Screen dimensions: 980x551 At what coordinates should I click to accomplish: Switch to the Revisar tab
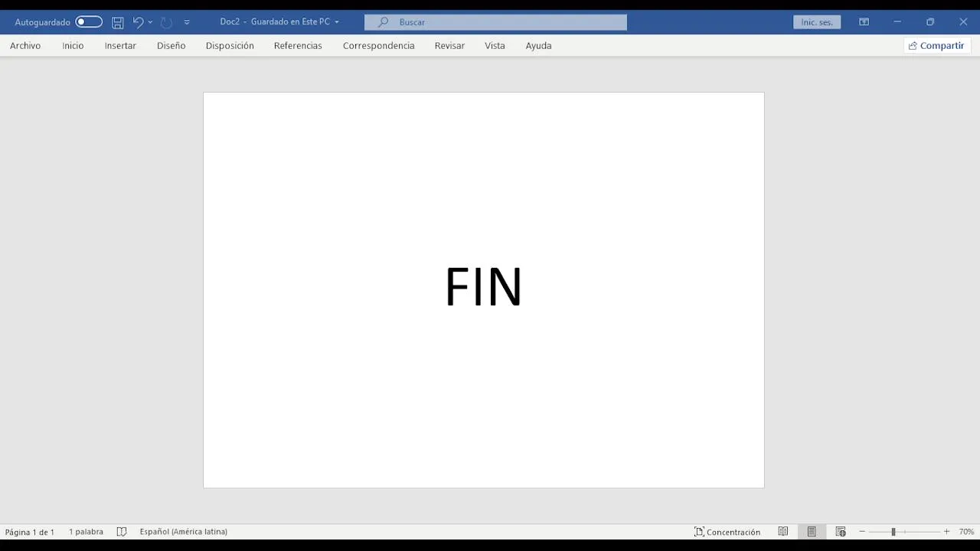[449, 46]
